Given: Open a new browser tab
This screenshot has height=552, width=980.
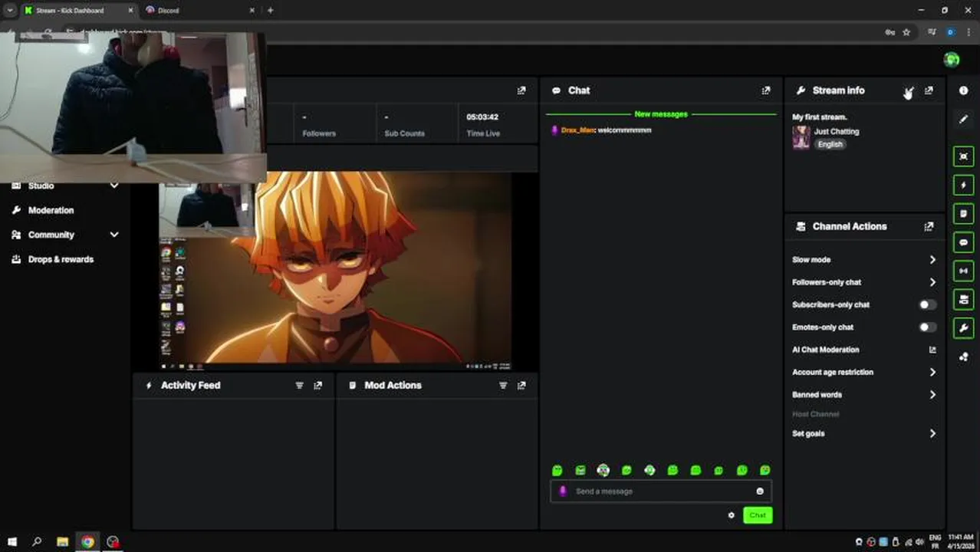Looking at the screenshot, I should pyautogui.click(x=270, y=10).
